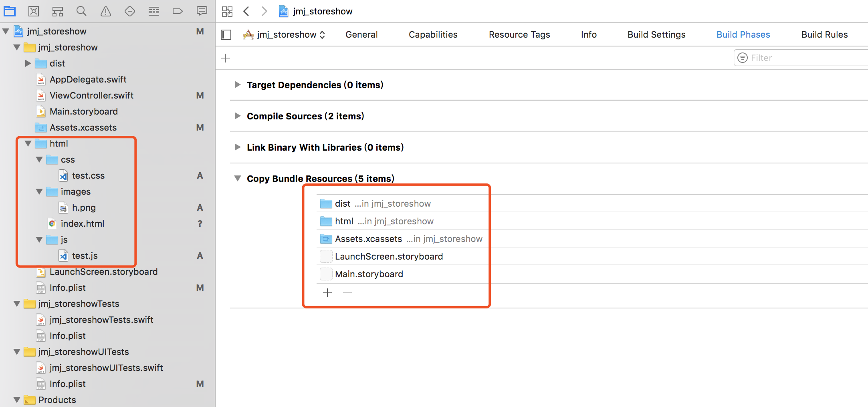
Task: Switch to the General tab
Action: [x=361, y=35]
